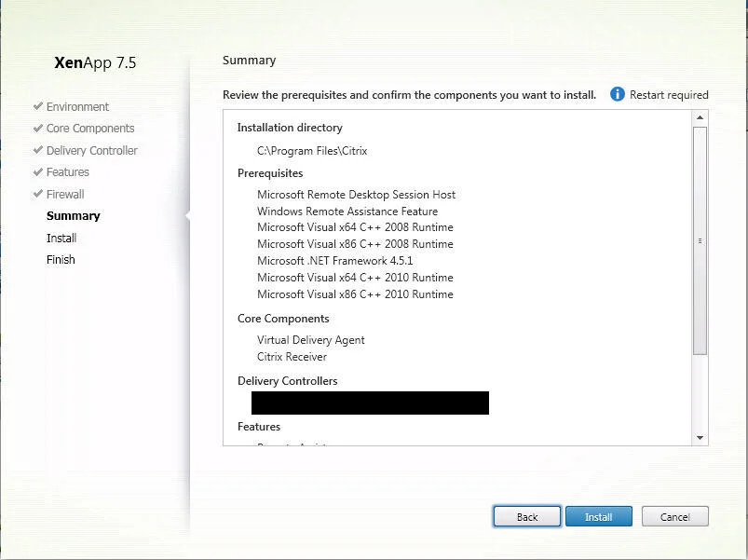The image size is (748, 560).
Task: Click the C:\Program Files\Citrix path text
Action: tap(312, 151)
